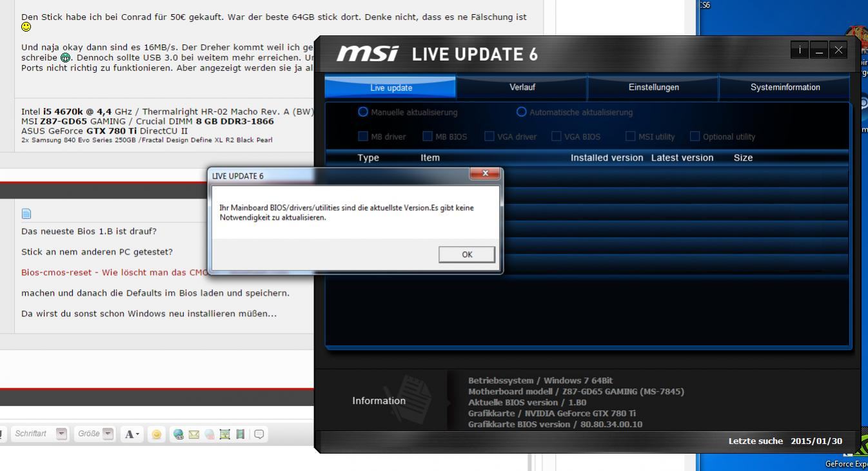Open the Einstellungen tab
The width and height of the screenshot is (868, 471).
point(653,88)
